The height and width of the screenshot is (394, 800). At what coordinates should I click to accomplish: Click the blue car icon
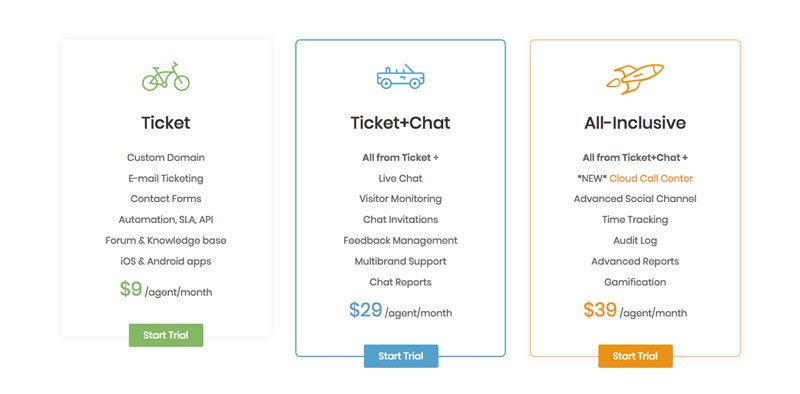pyautogui.click(x=401, y=77)
